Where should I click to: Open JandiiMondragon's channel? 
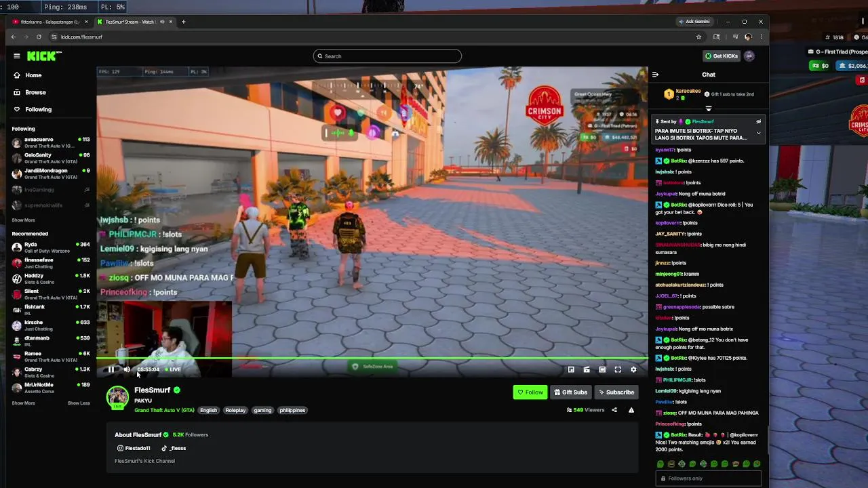click(x=51, y=174)
